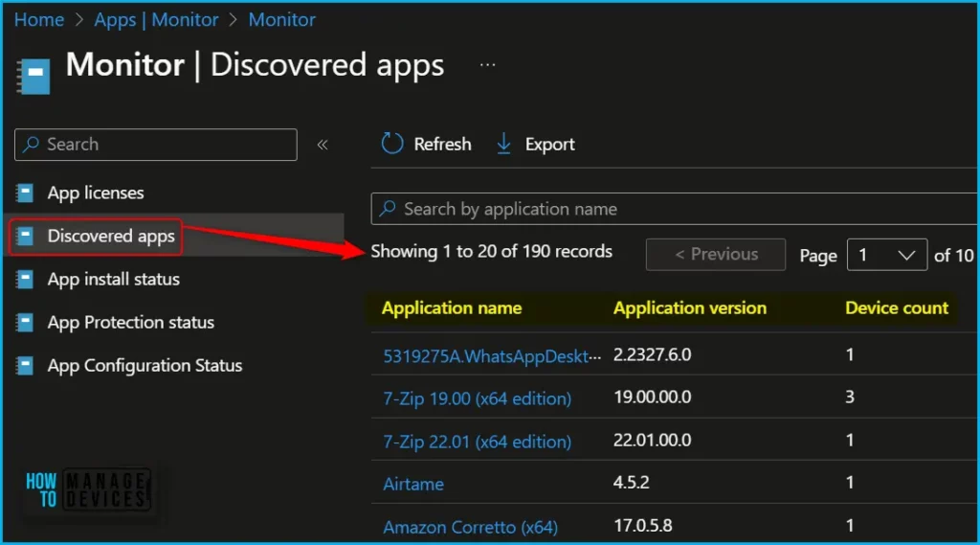This screenshot has height=545, width=980.
Task: Focus the Search by application name field
Action: [x=670, y=209]
